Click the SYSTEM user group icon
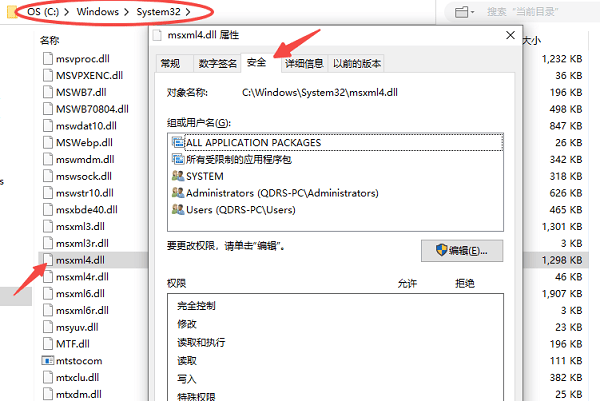 click(x=178, y=176)
